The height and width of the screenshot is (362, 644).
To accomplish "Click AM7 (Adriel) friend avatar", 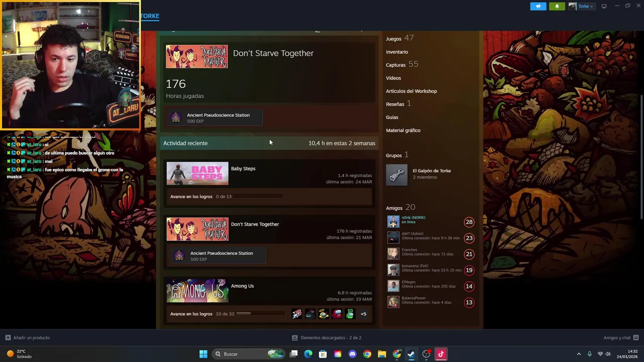I will [x=393, y=238].
